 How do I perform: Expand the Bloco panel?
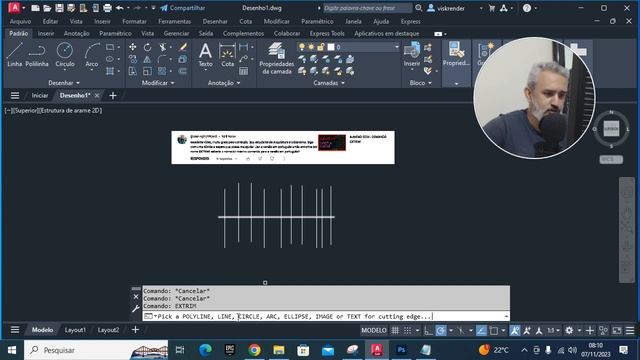point(420,83)
